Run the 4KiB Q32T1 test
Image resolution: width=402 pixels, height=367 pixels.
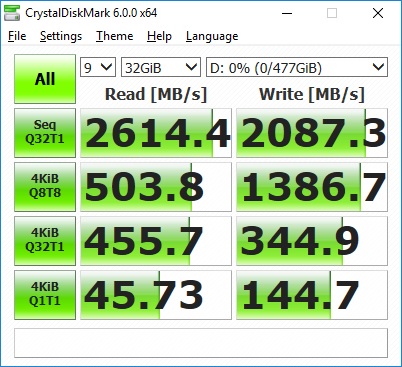point(45,241)
